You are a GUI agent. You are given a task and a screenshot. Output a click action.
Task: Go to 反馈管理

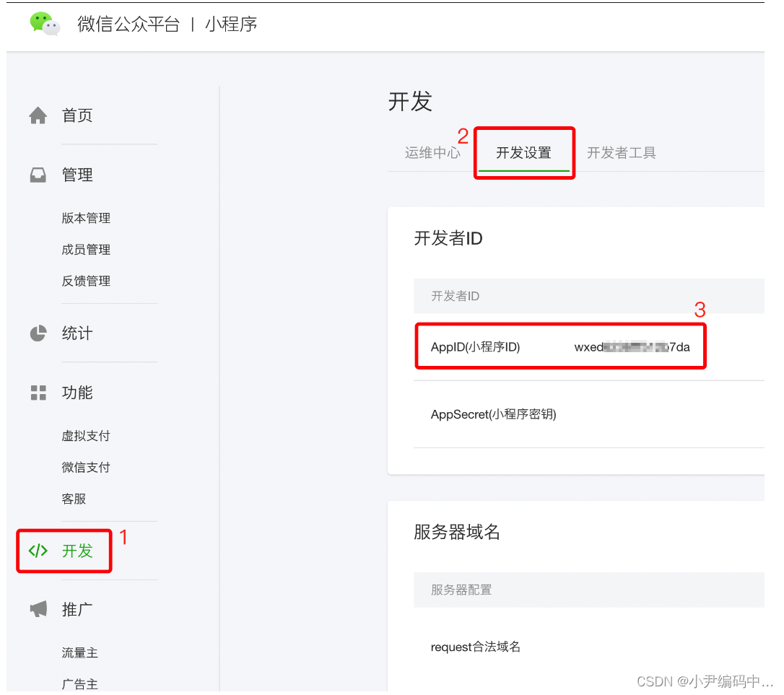(x=86, y=281)
